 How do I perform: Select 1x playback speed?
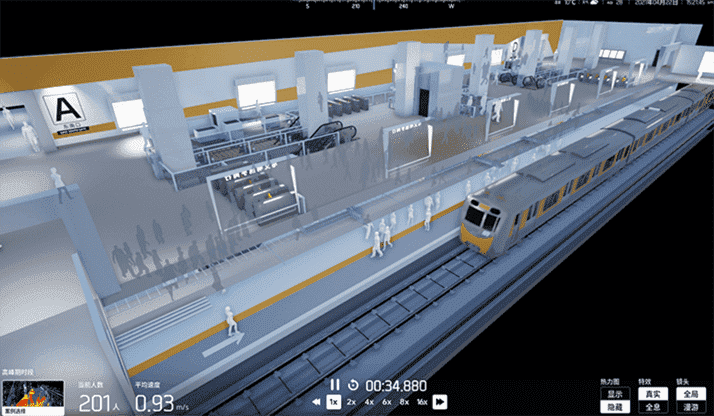(332, 402)
